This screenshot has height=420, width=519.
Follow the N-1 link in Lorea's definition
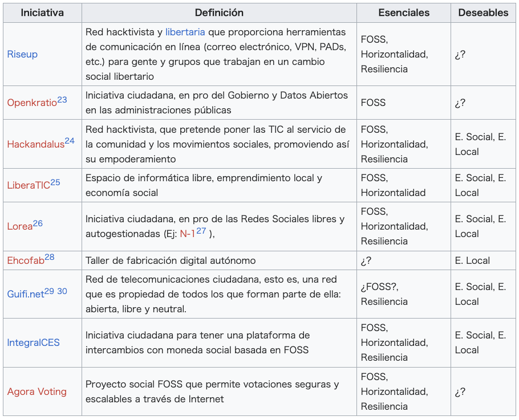pyautogui.click(x=188, y=234)
